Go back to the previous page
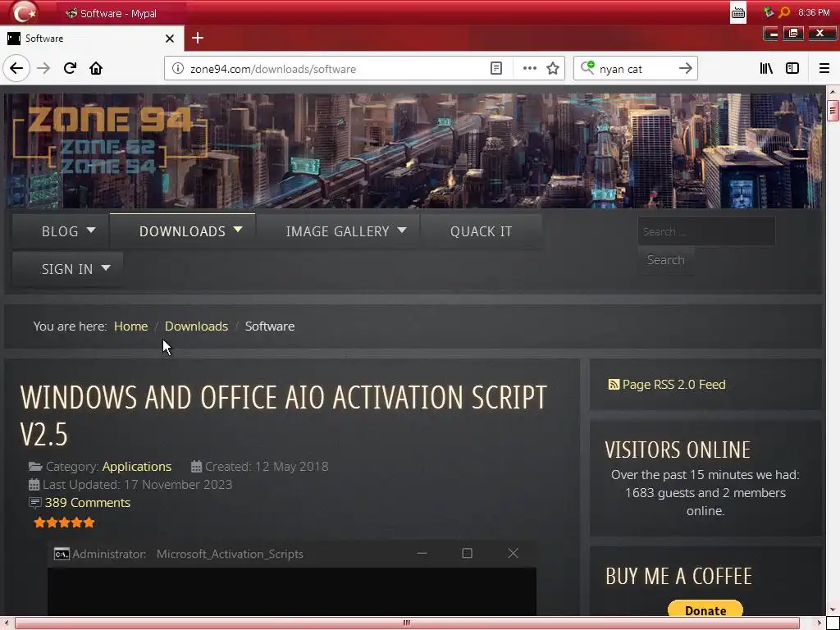Viewport: 840px width, 630px height. 16,69
